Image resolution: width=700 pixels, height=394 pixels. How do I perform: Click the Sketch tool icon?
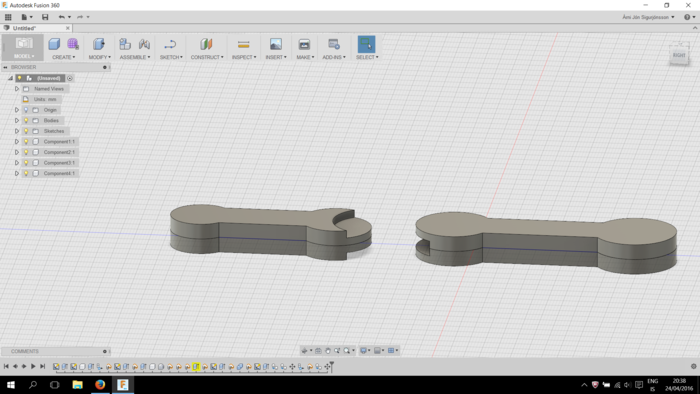point(170,44)
